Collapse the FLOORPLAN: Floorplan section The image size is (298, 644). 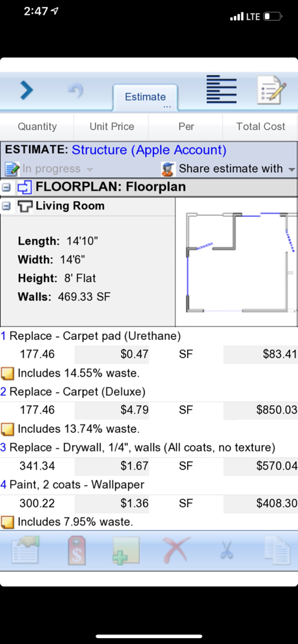pyautogui.click(x=6, y=187)
